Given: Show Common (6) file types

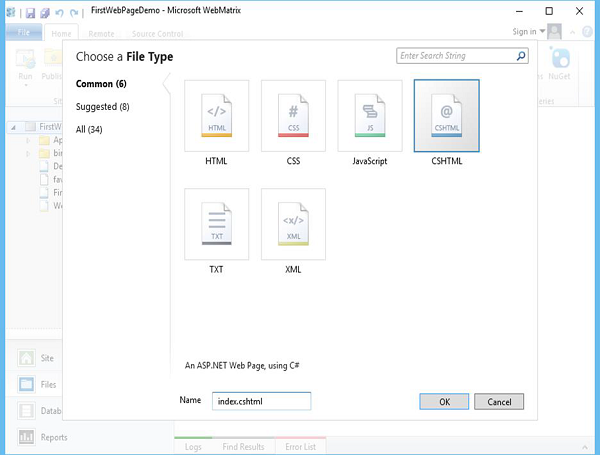Looking at the screenshot, I should click(x=101, y=84).
